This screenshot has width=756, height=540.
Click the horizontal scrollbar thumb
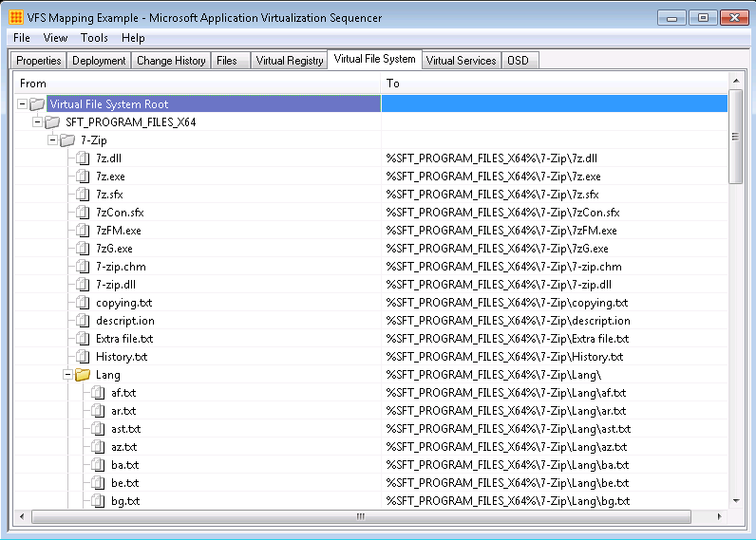[360, 516]
